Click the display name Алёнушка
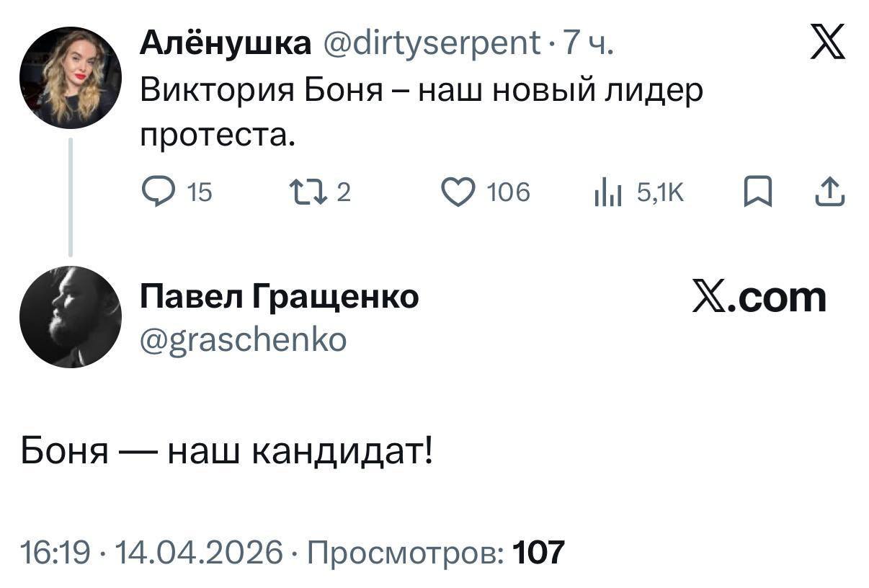Screen dimensions: 869x588 point(225,45)
